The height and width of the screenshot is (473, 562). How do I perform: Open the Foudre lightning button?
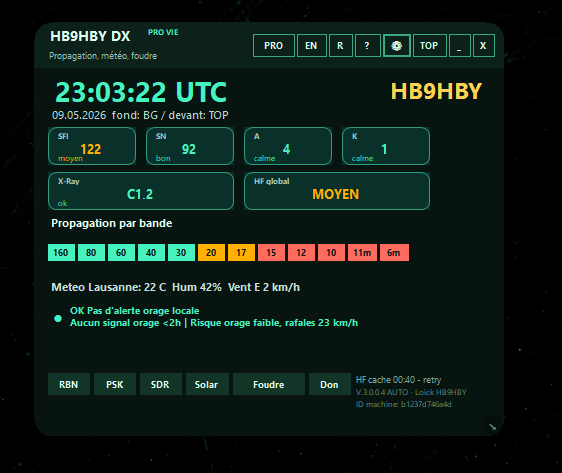click(x=268, y=384)
